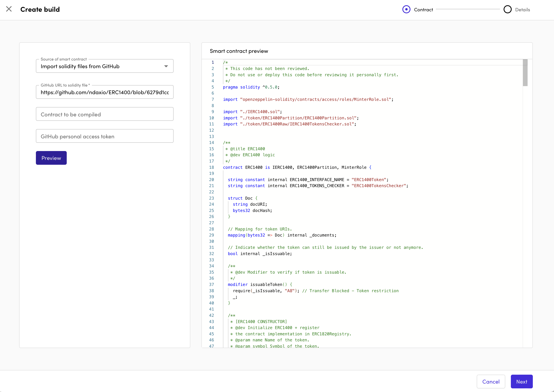This screenshot has height=392, width=554.
Task: Click the import "./IERC1400.sol" line
Action: (x=252, y=112)
